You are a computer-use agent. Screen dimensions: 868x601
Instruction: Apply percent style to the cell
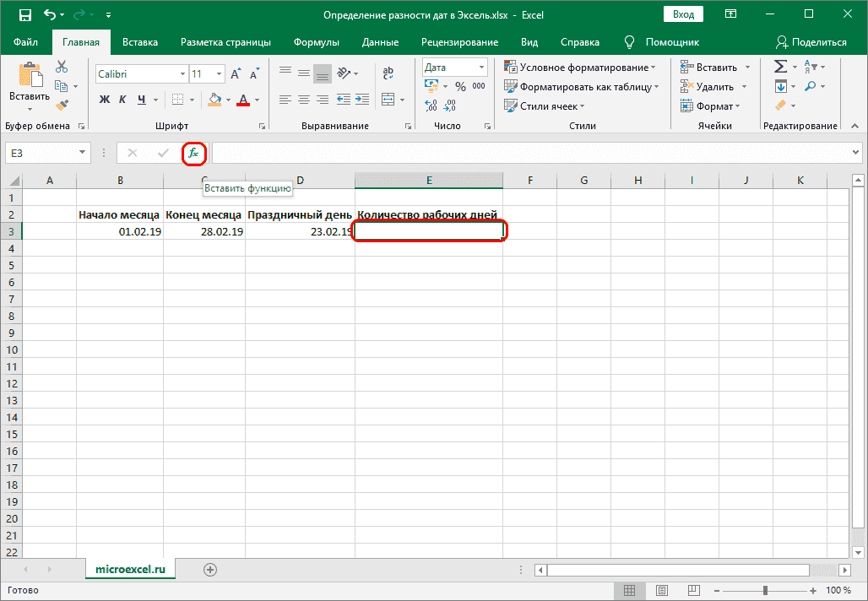click(460, 86)
